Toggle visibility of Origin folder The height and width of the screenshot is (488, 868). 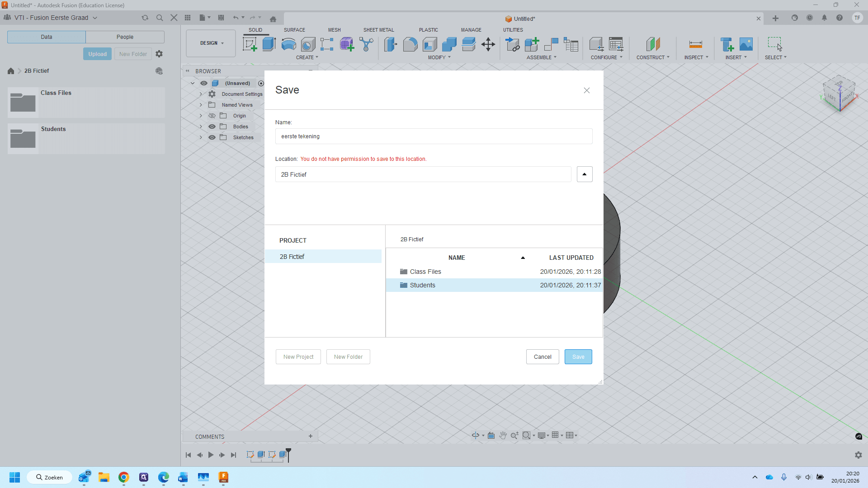[212, 116]
